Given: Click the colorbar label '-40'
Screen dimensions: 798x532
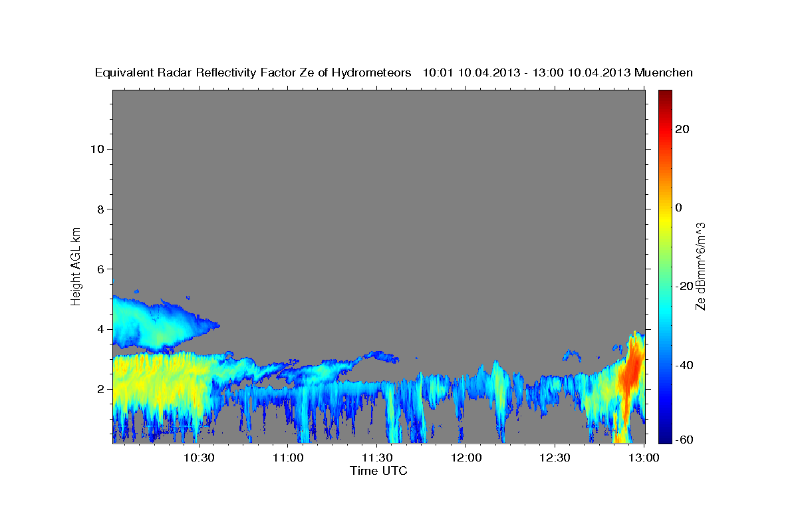Looking at the screenshot, I should [x=684, y=364].
